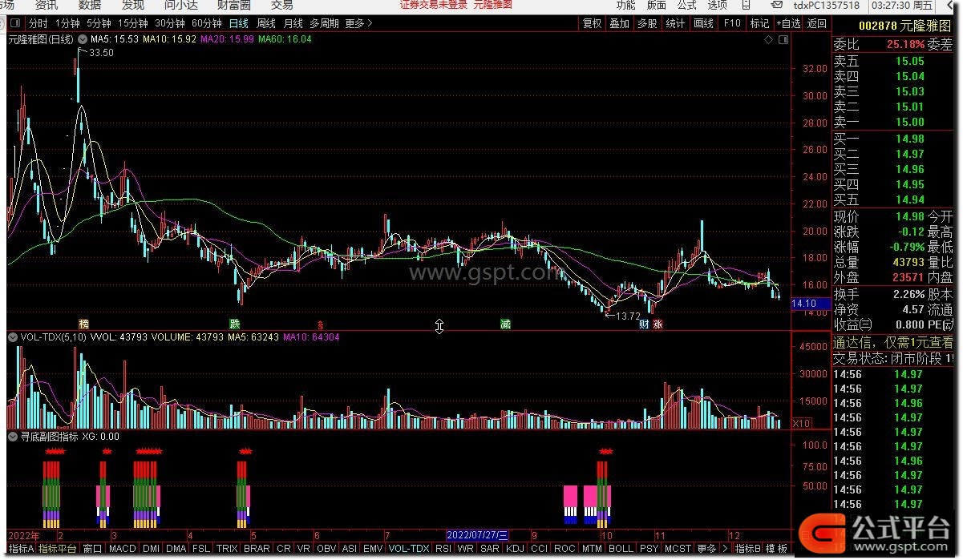Click the 财 marker on the chart
Viewport: 963px width, 560px height.
[x=643, y=324]
